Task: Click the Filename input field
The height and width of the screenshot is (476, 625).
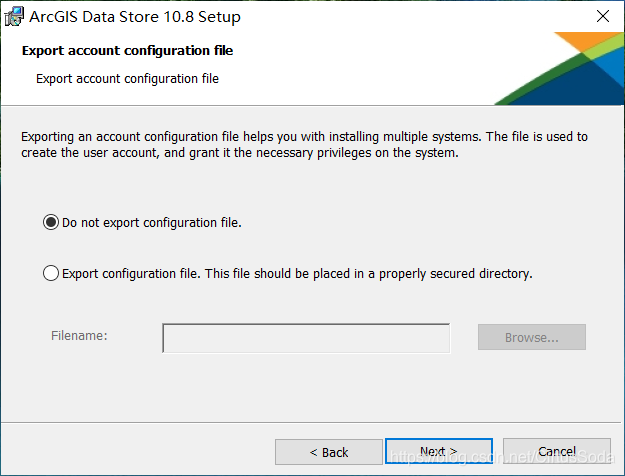Action: click(306, 338)
